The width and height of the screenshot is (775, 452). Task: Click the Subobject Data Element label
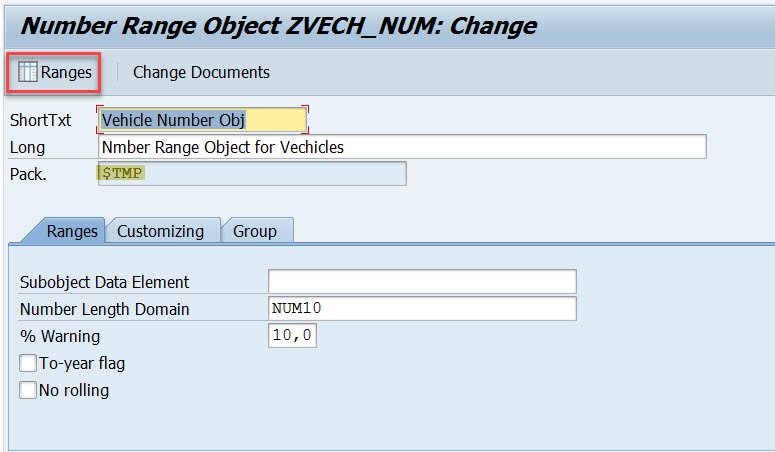(104, 282)
